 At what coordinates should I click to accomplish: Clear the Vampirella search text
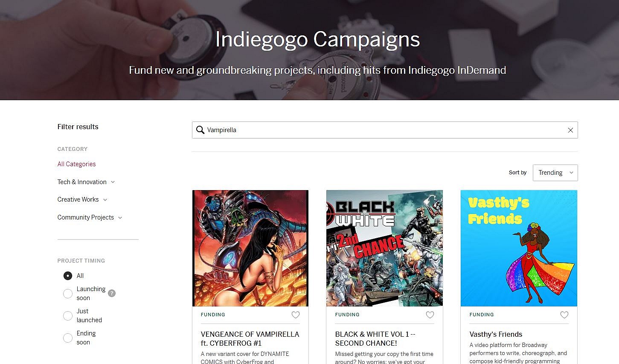tap(570, 130)
